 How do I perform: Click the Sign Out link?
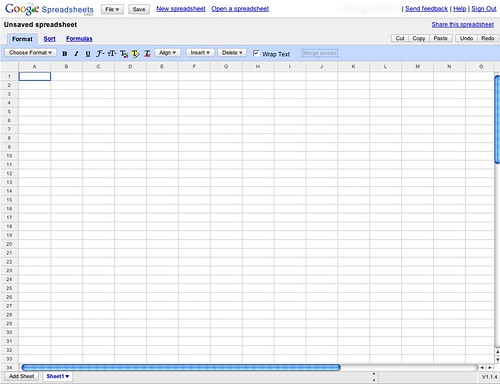(484, 9)
